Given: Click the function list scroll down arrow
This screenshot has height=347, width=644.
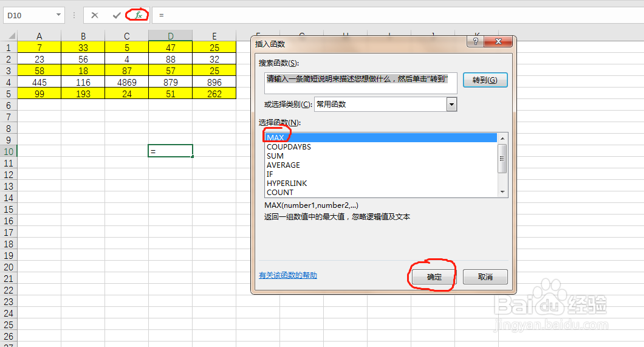Looking at the screenshot, I should [x=502, y=192].
